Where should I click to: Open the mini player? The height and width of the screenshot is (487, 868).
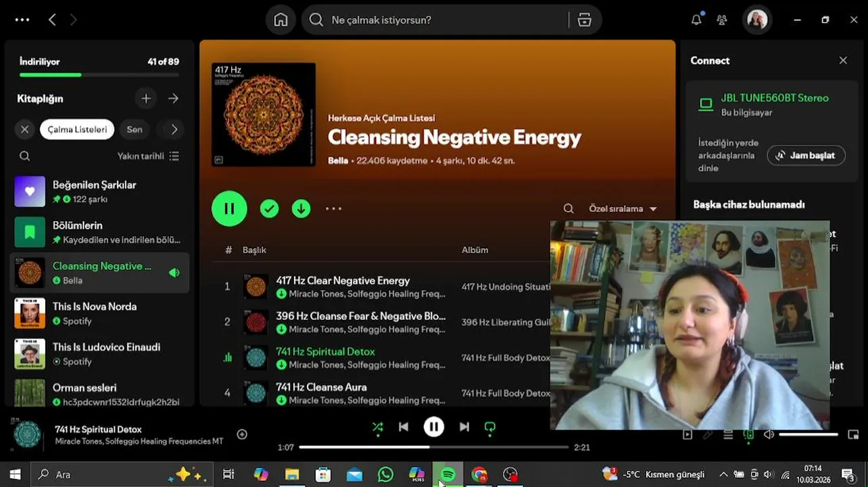click(853, 434)
